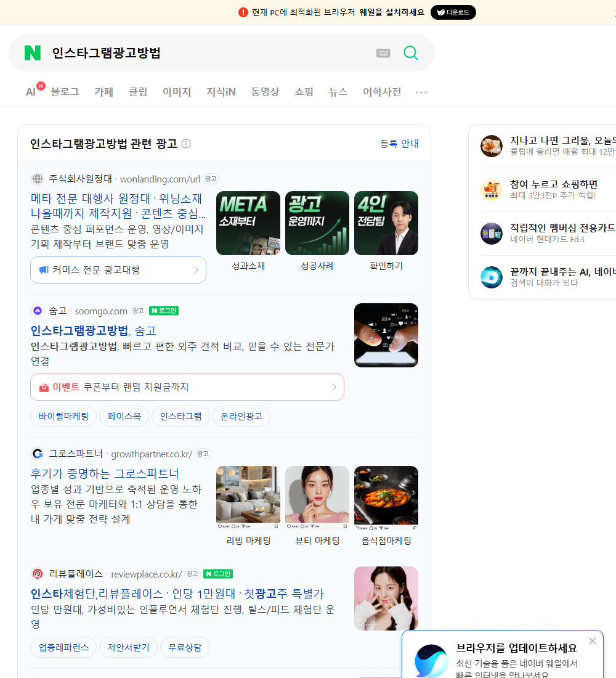Click the 숨고 purple favicon
The height and width of the screenshot is (678, 616).
coord(38,311)
